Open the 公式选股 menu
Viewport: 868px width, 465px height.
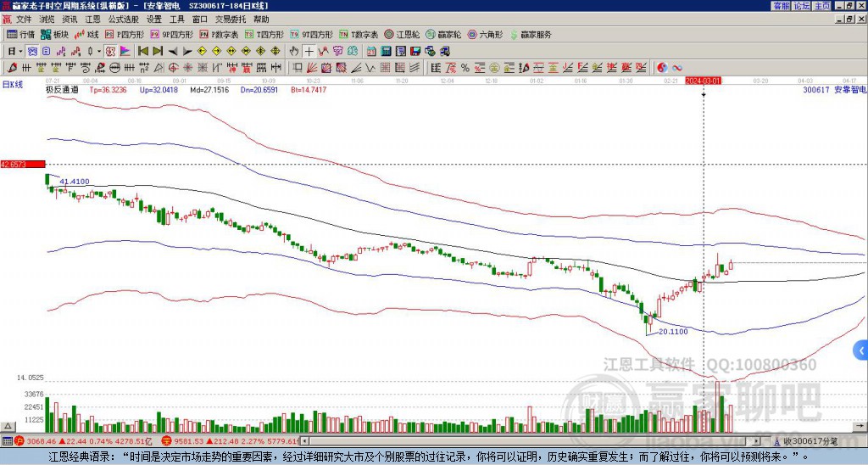(x=124, y=20)
